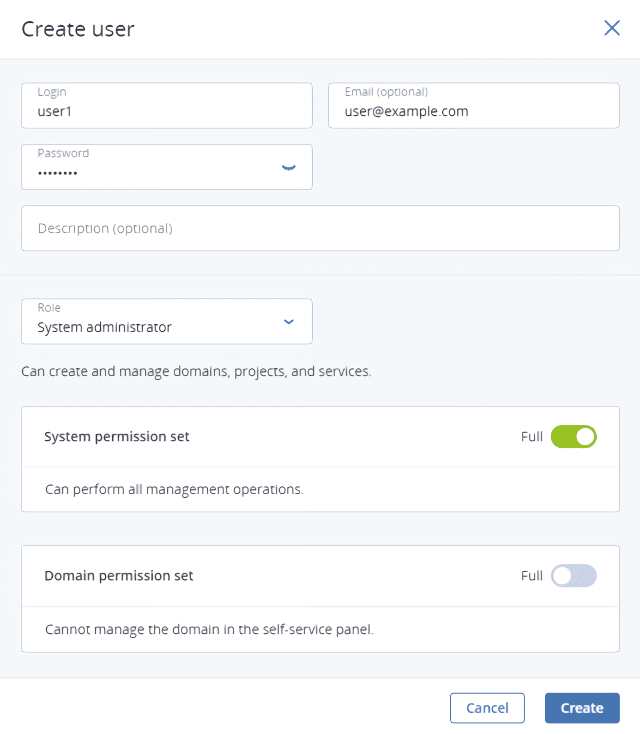Click the Full label beside the System toggle
The height and width of the screenshot is (734, 640).
532,437
